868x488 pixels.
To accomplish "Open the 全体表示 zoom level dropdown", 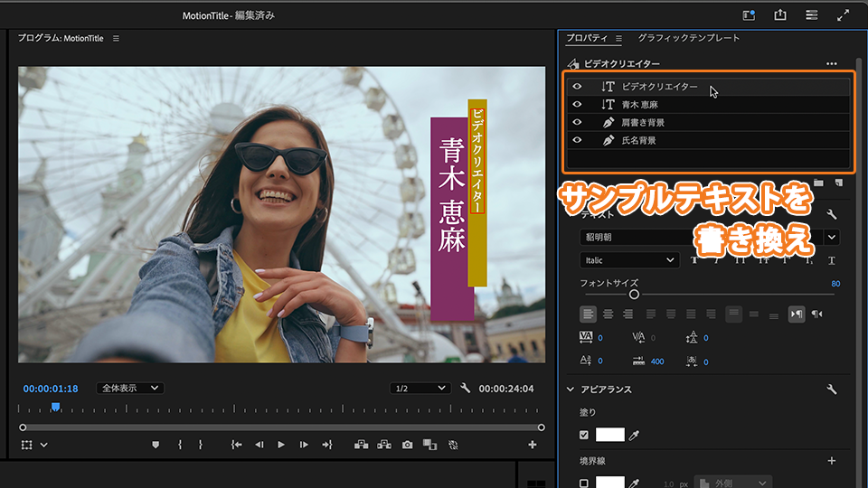I will tap(130, 388).
